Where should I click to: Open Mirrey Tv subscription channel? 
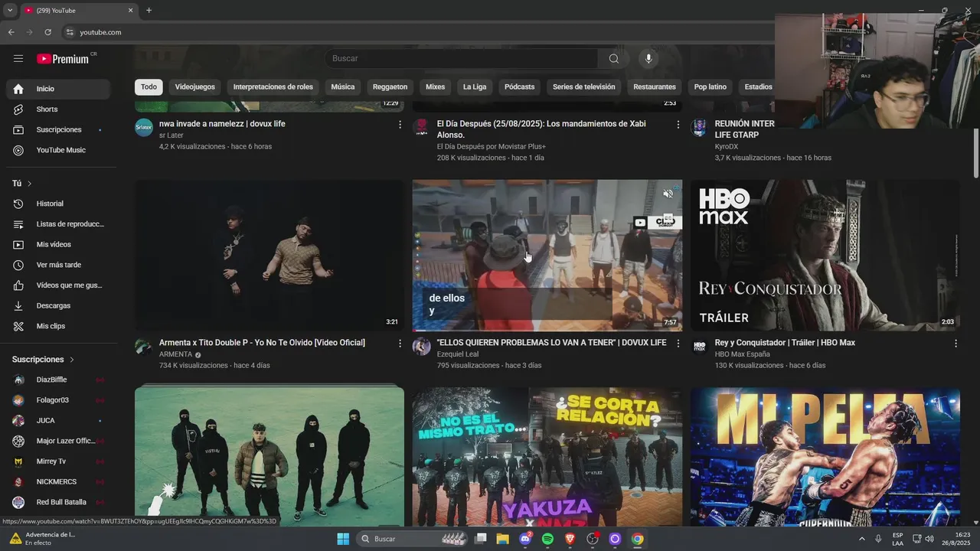[x=58, y=461]
